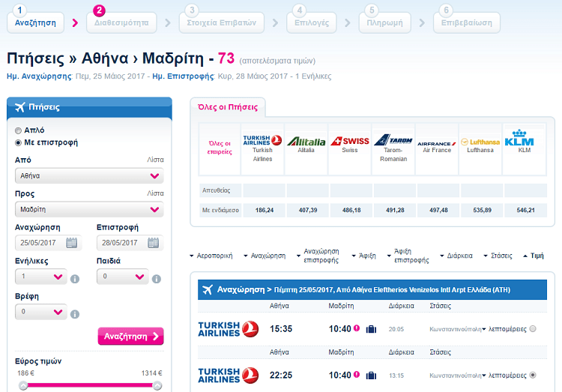
Task: Click the luggage icon on the 15:35 flight
Action: tap(371, 329)
